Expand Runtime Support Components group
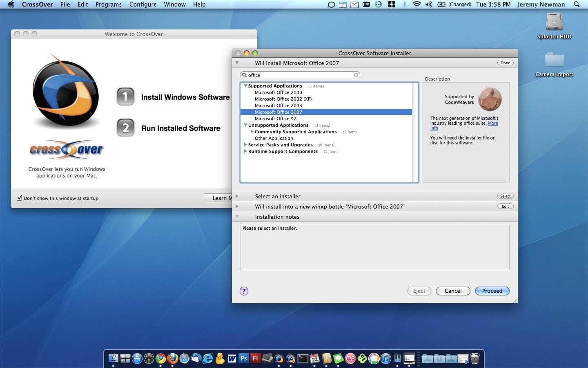Screen dimensions: 588x368 pos(245,151)
